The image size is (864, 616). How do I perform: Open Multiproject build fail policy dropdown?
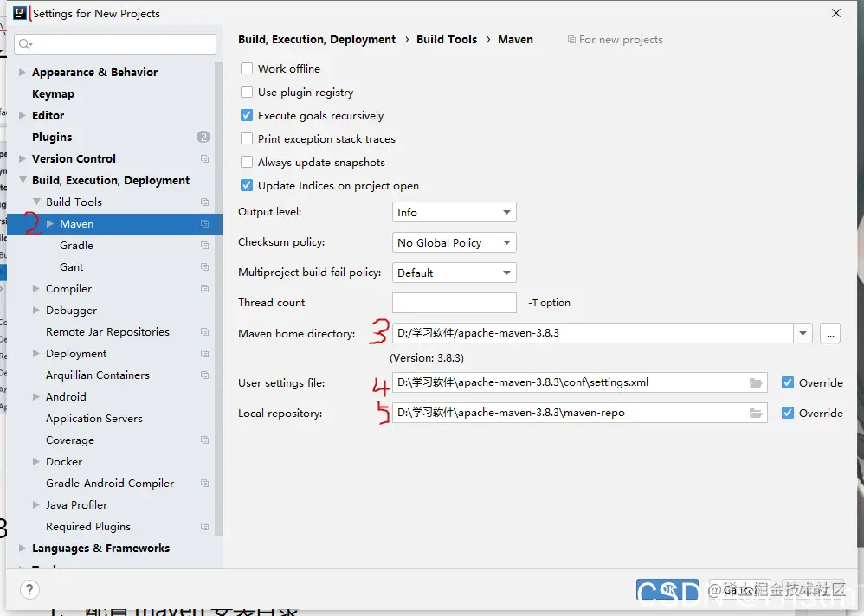pyautogui.click(x=454, y=273)
